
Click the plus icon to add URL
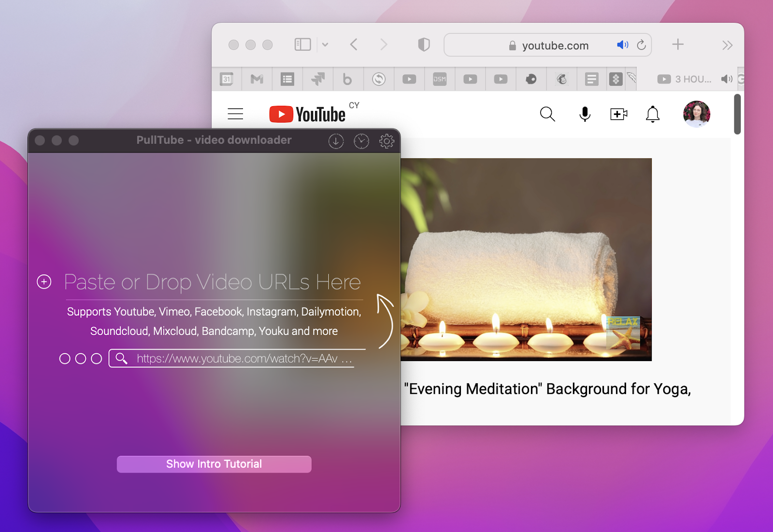[44, 281]
